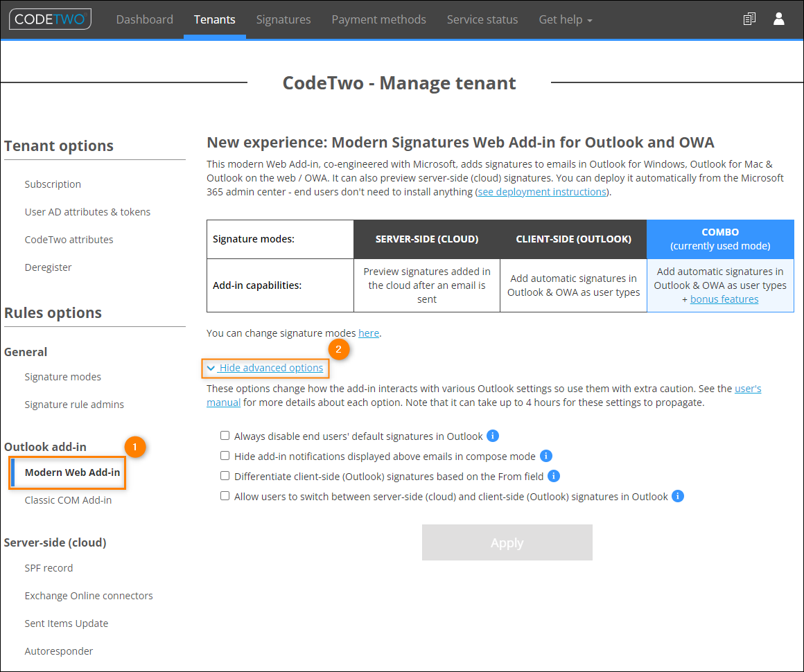Click the CodeTwo logo
The image size is (804, 672).
[49, 19]
